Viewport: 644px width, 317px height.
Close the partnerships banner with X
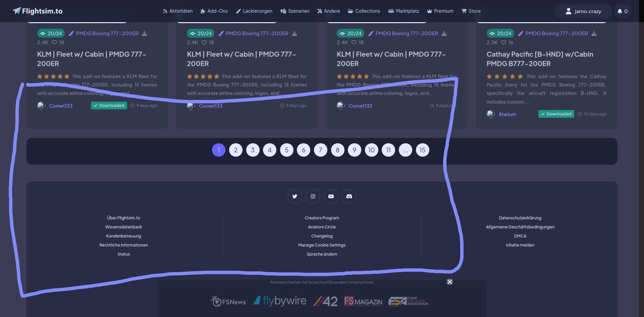[x=449, y=282]
